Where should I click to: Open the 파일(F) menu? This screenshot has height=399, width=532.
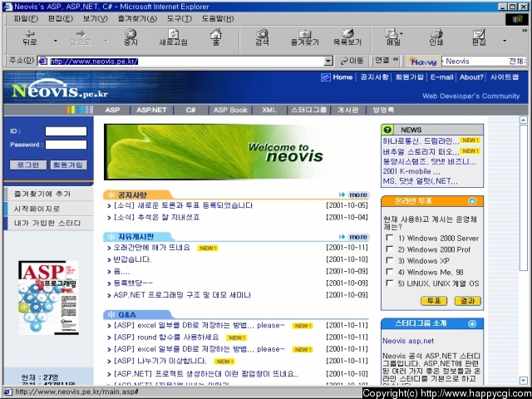click(26, 18)
